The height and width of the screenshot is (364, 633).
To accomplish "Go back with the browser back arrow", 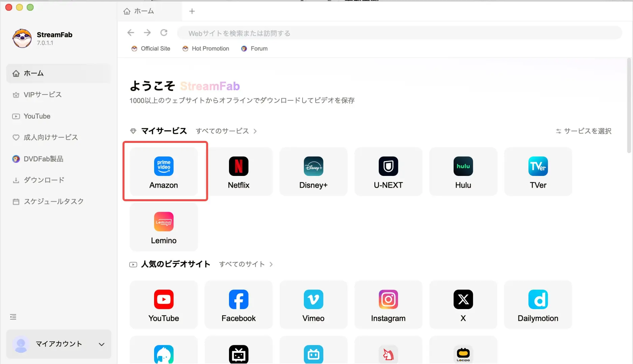I will (x=131, y=33).
